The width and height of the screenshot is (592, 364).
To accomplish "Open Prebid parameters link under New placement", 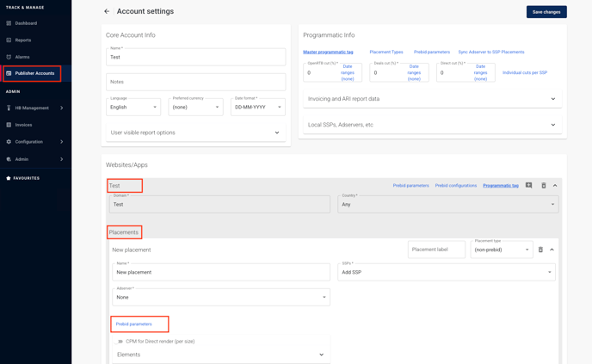I will [133, 324].
